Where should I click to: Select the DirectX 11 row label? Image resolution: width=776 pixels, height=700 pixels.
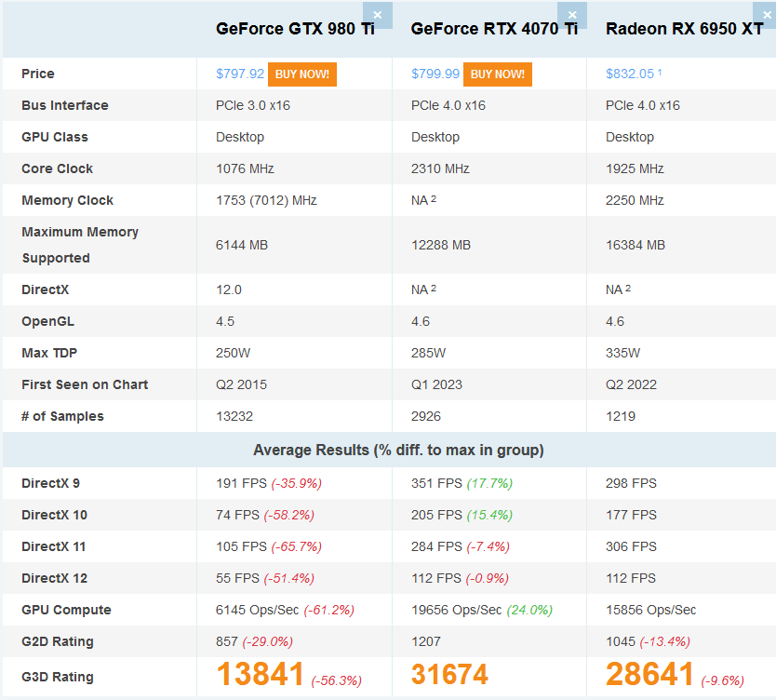pos(53,546)
